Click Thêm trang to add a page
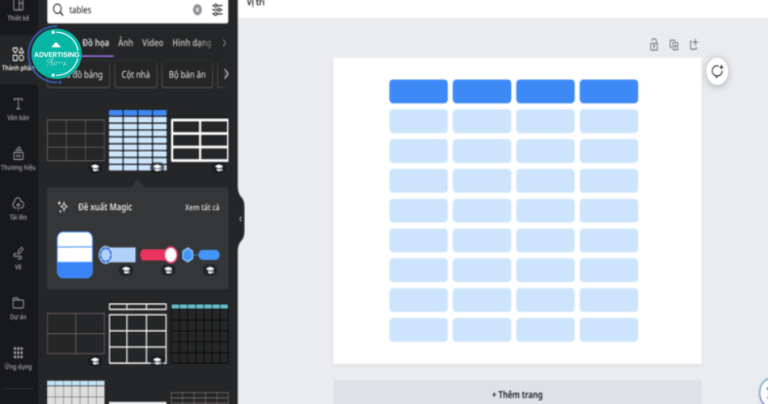This screenshot has width=768, height=404. coord(517,394)
